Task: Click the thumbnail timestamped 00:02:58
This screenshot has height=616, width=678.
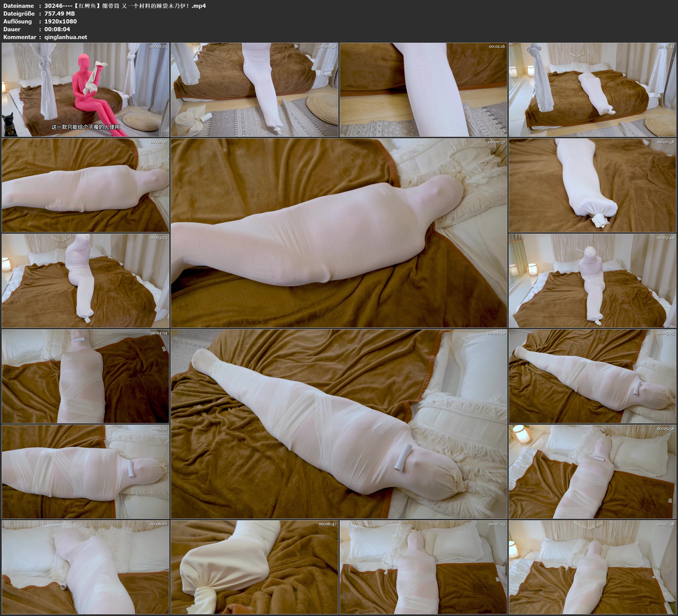Action: pyautogui.click(x=592, y=185)
